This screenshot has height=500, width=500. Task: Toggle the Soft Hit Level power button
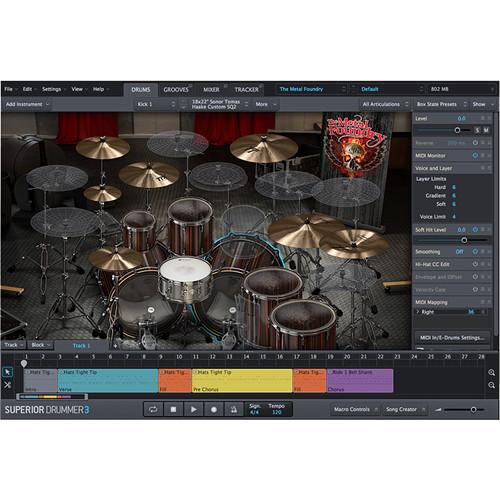475,229
